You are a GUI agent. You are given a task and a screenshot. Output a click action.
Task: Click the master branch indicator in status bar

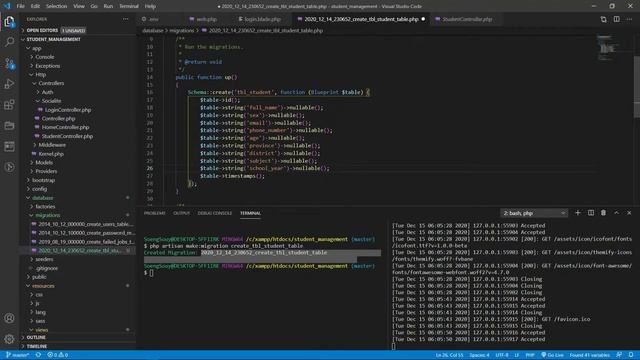(17, 355)
